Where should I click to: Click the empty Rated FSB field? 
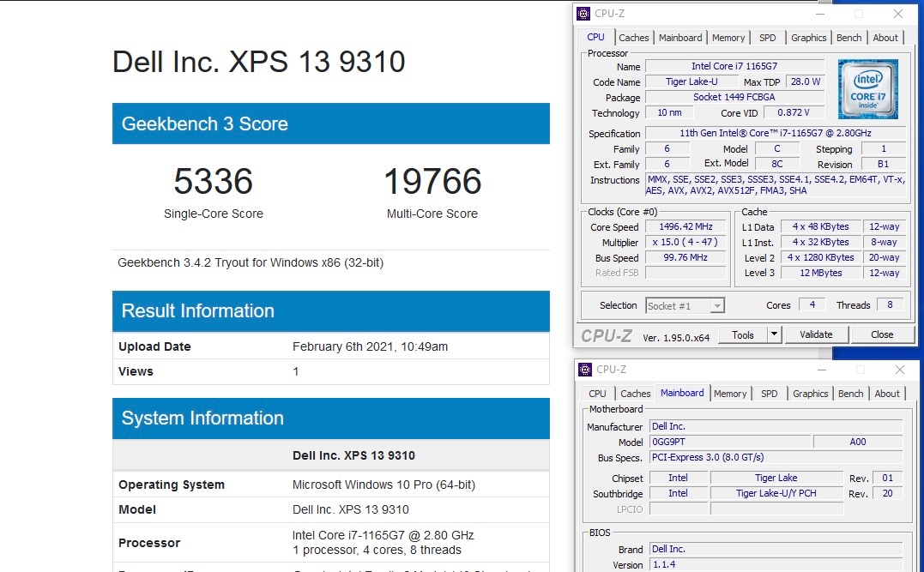pos(686,273)
